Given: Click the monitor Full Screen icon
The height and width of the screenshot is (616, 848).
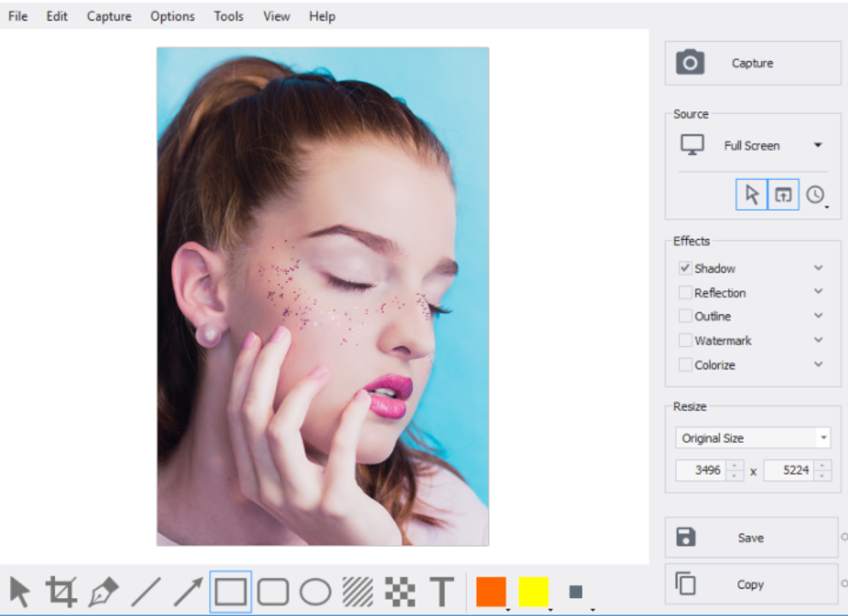Looking at the screenshot, I should click(x=692, y=145).
